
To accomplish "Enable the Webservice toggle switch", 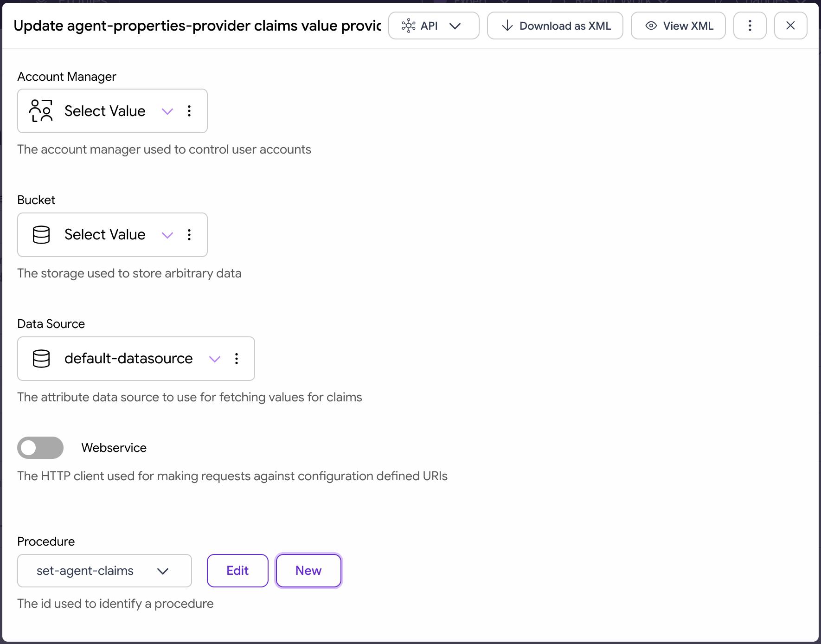I will [x=40, y=448].
